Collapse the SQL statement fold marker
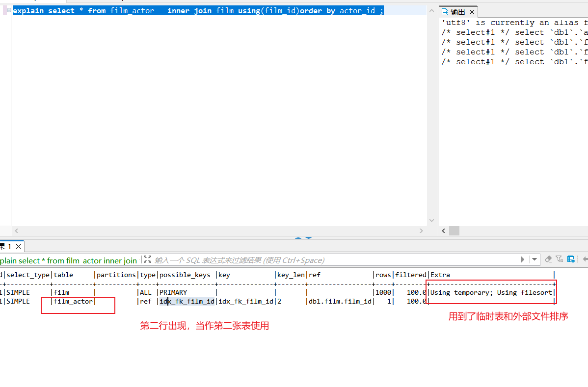This screenshot has height=387, width=588. click(9, 10)
